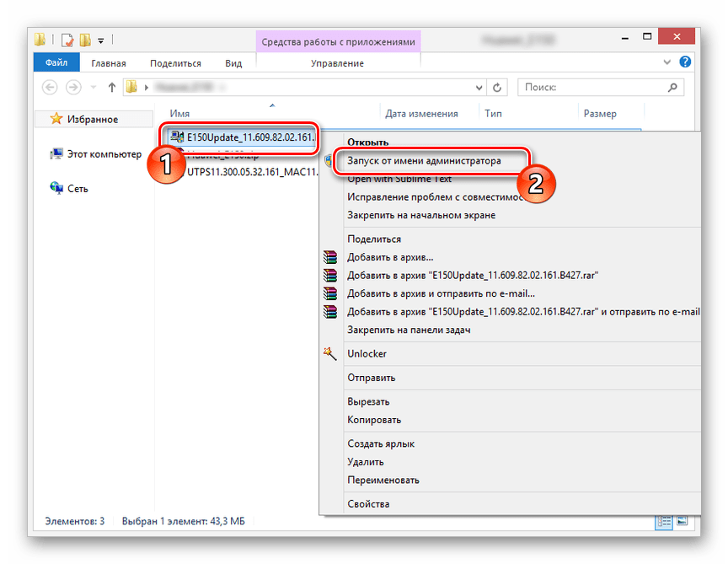The height and width of the screenshot is (564, 728).
Task: Select Средства работы с приложениями contextual tab
Action: pos(338,42)
